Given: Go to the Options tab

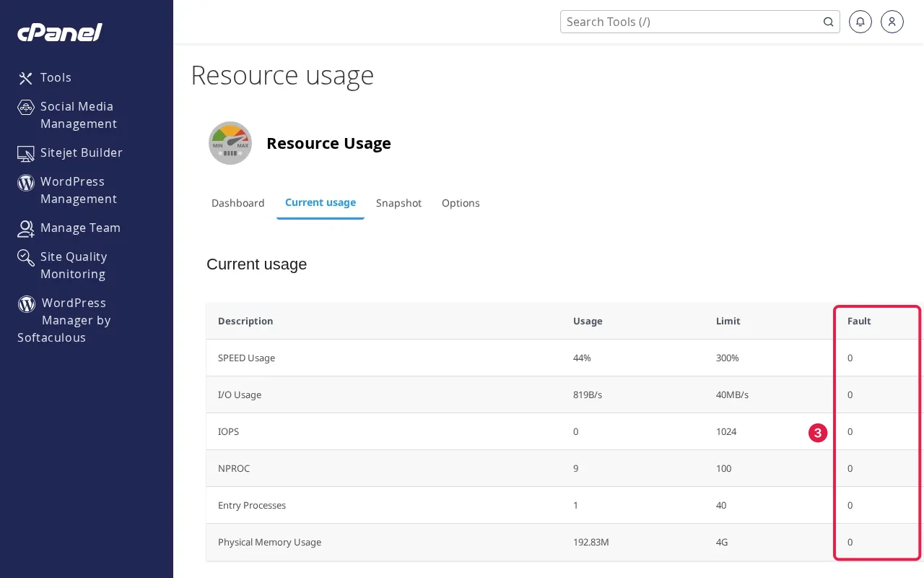Looking at the screenshot, I should (461, 203).
